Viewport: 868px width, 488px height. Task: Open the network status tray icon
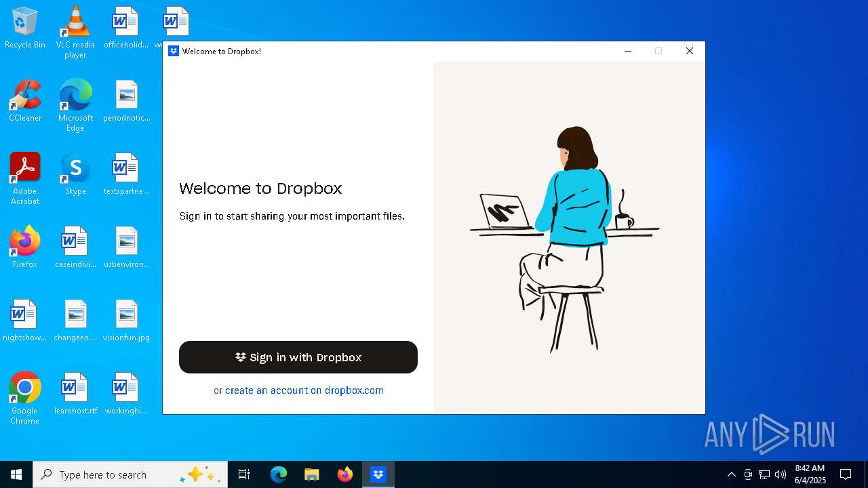click(x=764, y=474)
